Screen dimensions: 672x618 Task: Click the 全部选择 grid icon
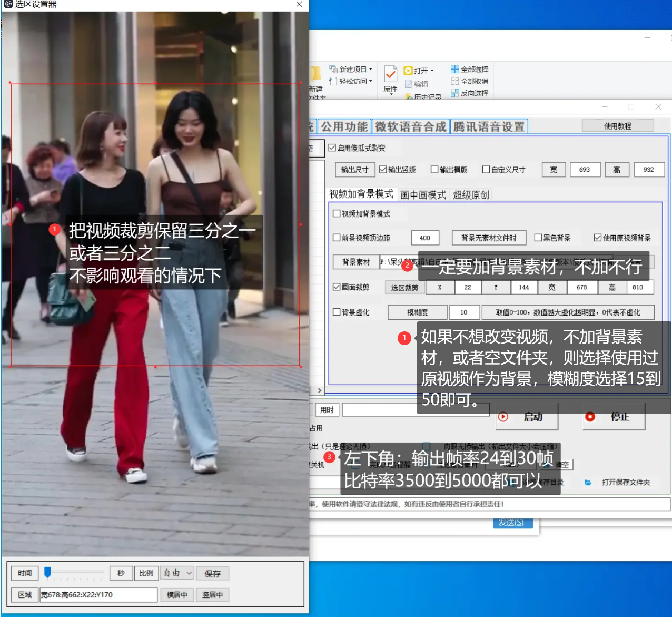coord(455,69)
